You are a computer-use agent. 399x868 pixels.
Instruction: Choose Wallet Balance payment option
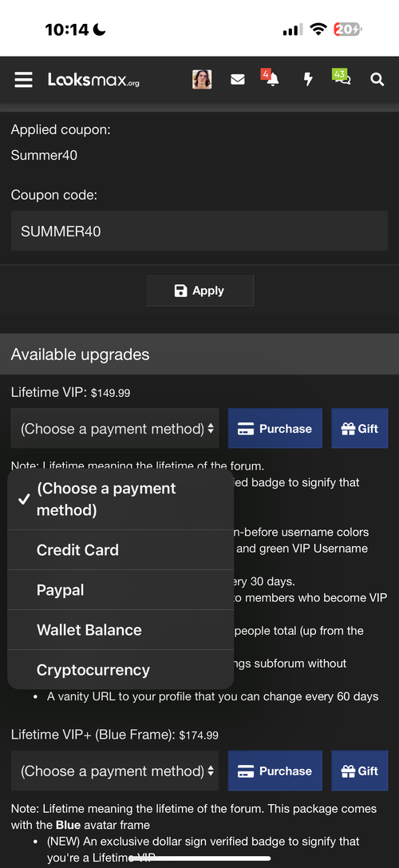pyautogui.click(x=120, y=629)
